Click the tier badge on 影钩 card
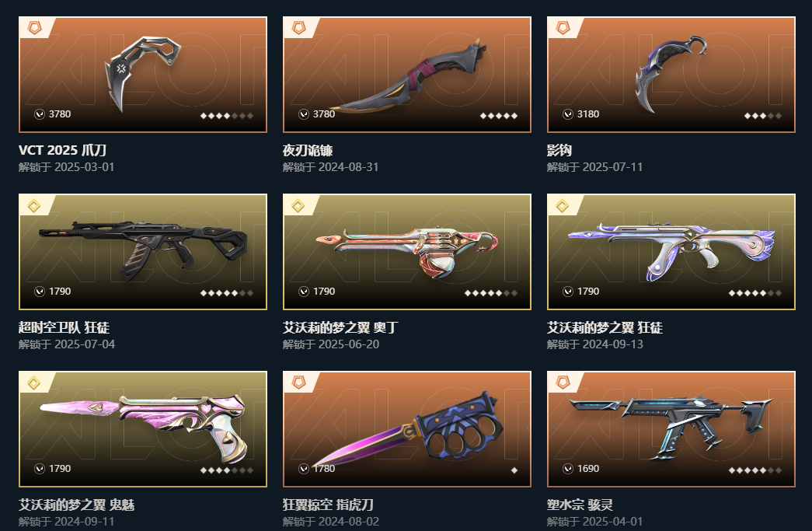812x531 pixels. coord(563,27)
